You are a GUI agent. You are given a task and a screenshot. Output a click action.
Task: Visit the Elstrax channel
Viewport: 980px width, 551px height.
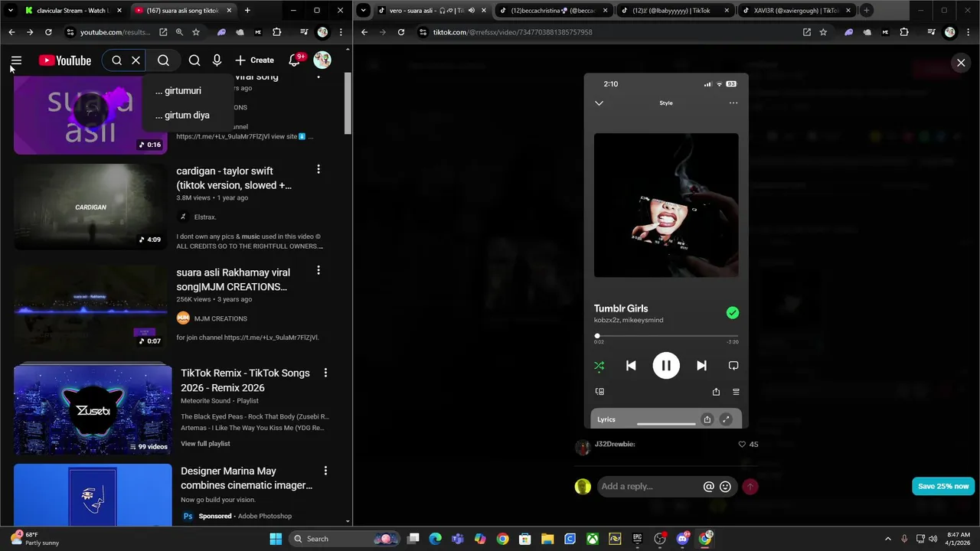tap(204, 217)
